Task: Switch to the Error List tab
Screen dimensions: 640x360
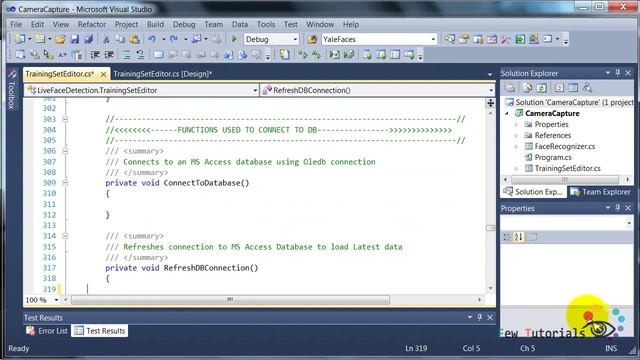Action: (x=47, y=331)
